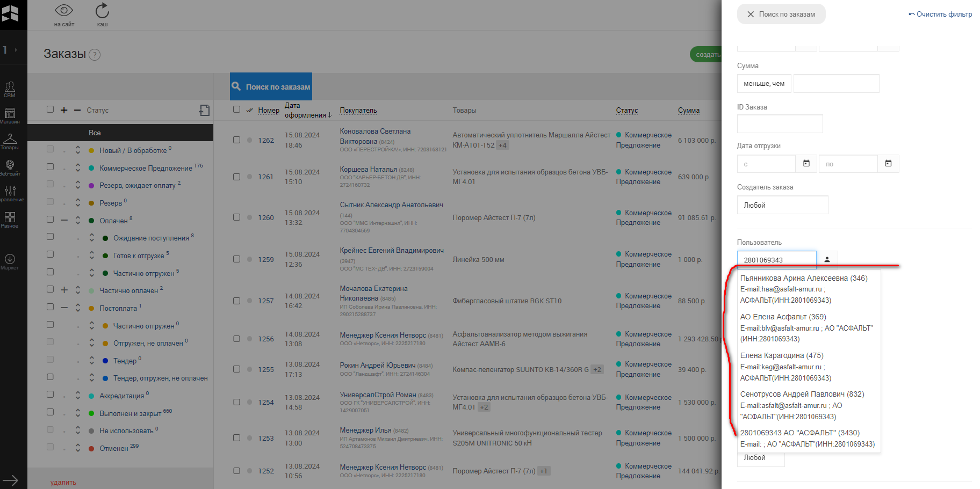The height and width of the screenshot is (489, 980).
Task: Toggle select-all checkbox in orders table header
Action: [x=236, y=110]
